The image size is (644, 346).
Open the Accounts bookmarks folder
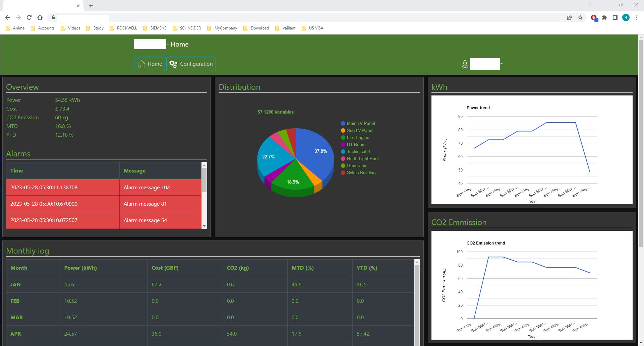[x=43, y=28]
